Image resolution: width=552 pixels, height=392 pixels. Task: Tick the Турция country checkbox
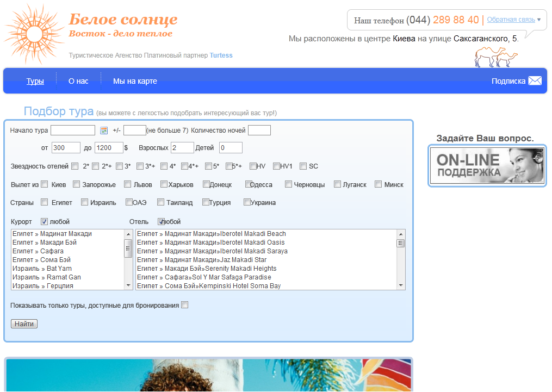coord(206,202)
